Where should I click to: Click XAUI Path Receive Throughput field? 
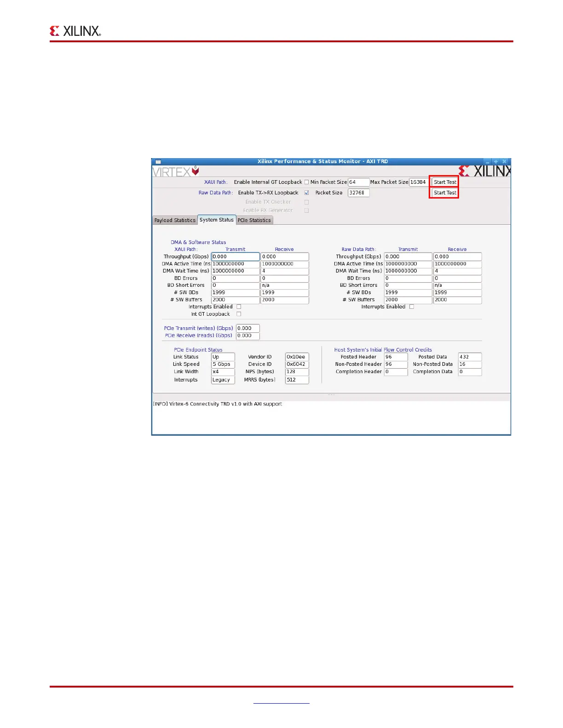(285, 256)
